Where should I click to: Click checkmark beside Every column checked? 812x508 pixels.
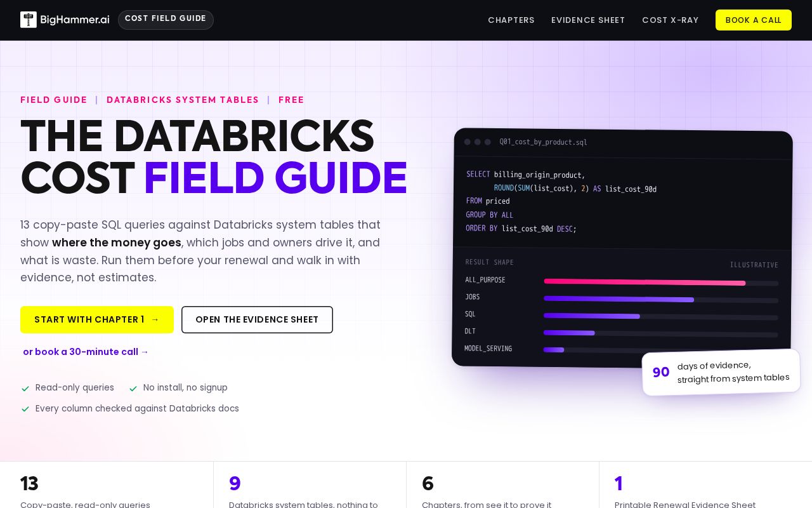pos(25,410)
